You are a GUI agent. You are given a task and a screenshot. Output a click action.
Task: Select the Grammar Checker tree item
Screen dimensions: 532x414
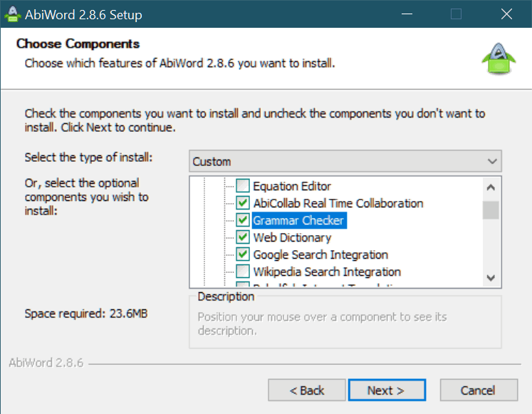(299, 221)
